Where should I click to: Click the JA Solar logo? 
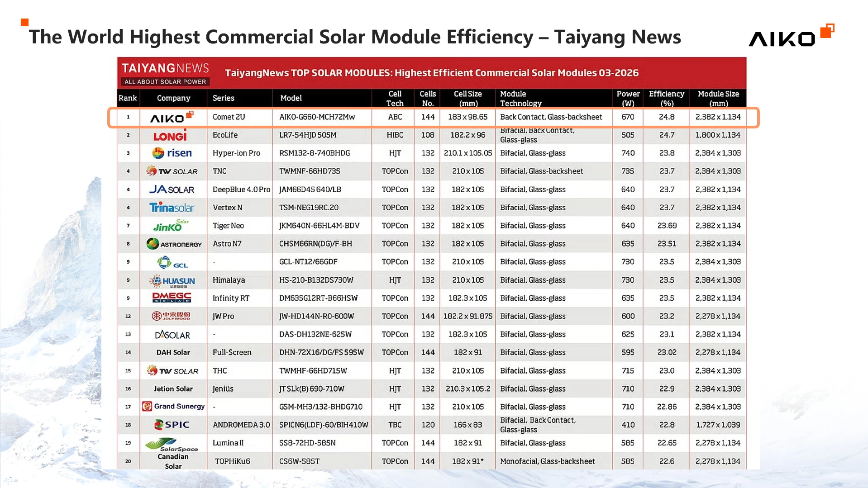[172, 190]
